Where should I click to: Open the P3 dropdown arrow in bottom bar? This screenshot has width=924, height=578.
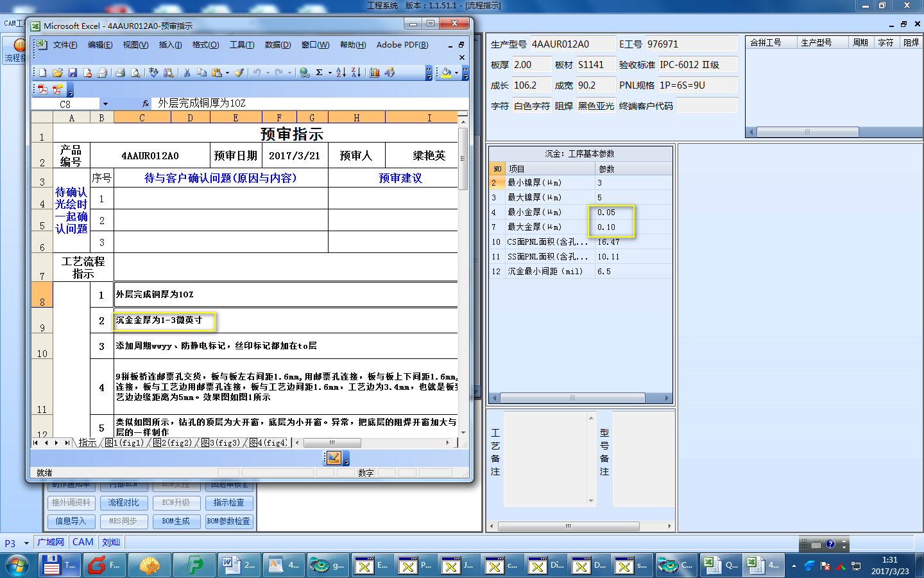click(x=26, y=543)
